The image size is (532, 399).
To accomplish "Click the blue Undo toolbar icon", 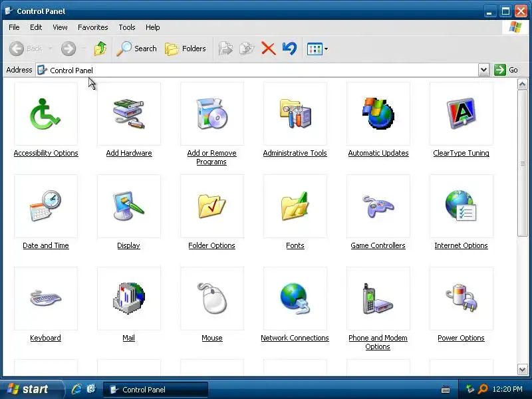I will pyautogui.click(x=289, y=49).
